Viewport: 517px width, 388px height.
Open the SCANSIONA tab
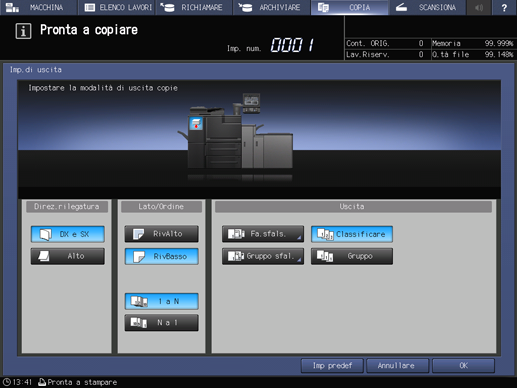pyautogui.click(x=427, y=7)
